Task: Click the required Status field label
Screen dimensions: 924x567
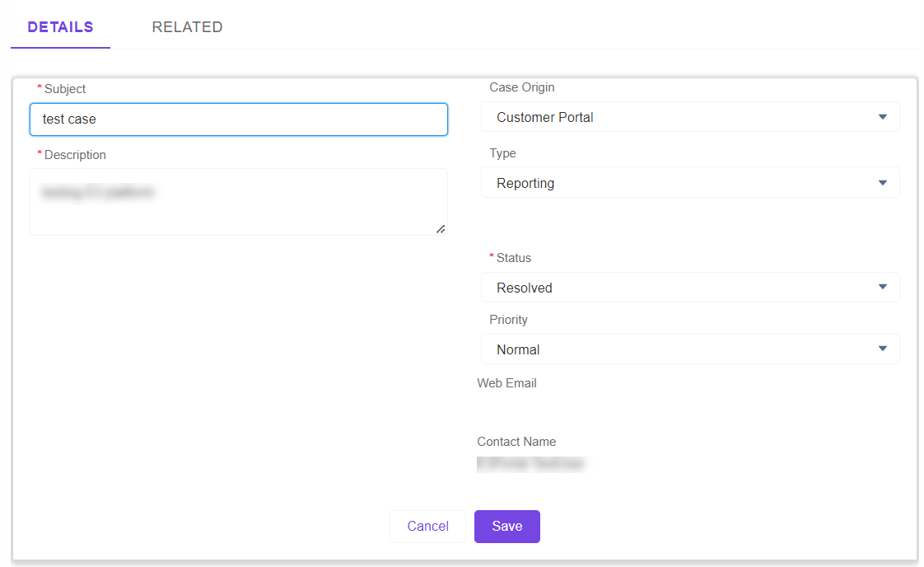Action: [511, 257]
